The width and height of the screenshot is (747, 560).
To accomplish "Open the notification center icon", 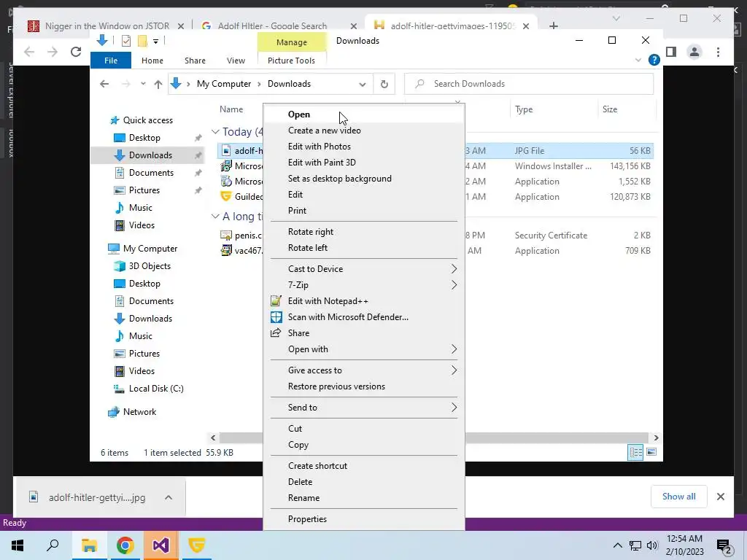I will [x=724, y=545].
